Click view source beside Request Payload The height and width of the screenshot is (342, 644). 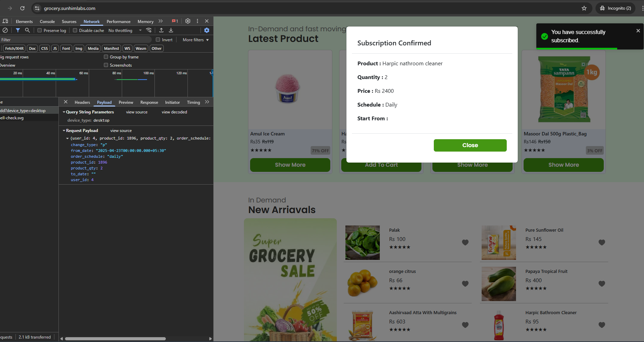pyautogui.click(x=121, y=131)
